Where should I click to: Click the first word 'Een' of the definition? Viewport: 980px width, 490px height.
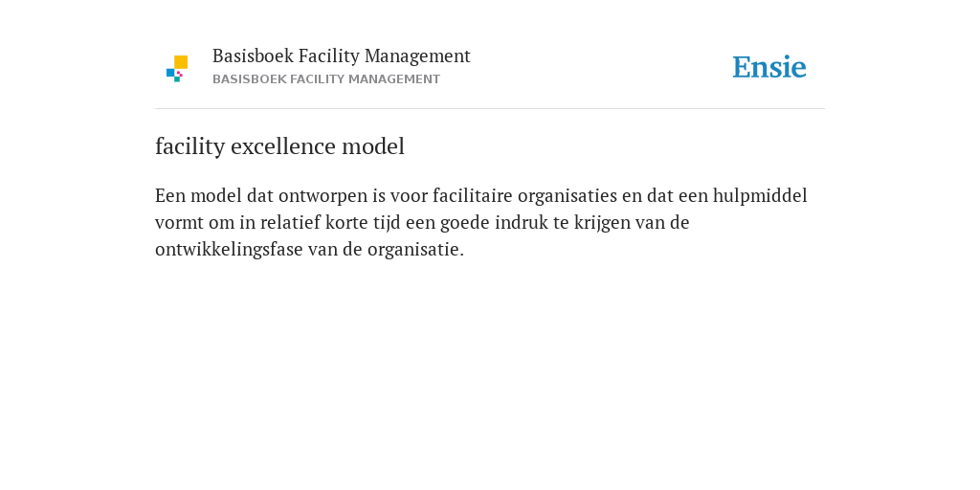(x=170, y=195)
